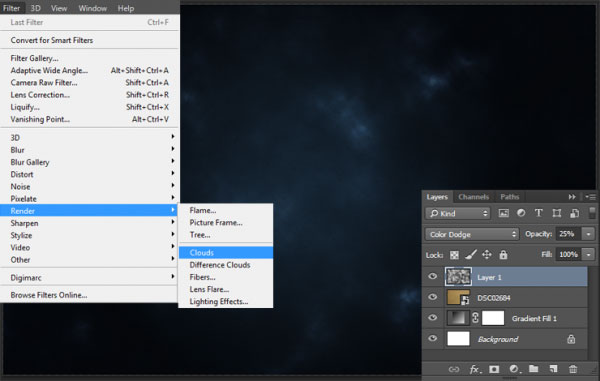Screen dimensions: 600x381
Task: Open the Kind filter dropdown
Action: pos(458,213)
